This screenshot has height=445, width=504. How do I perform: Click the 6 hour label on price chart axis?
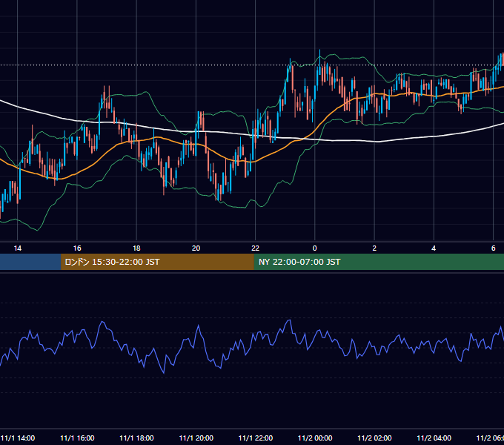493,248
